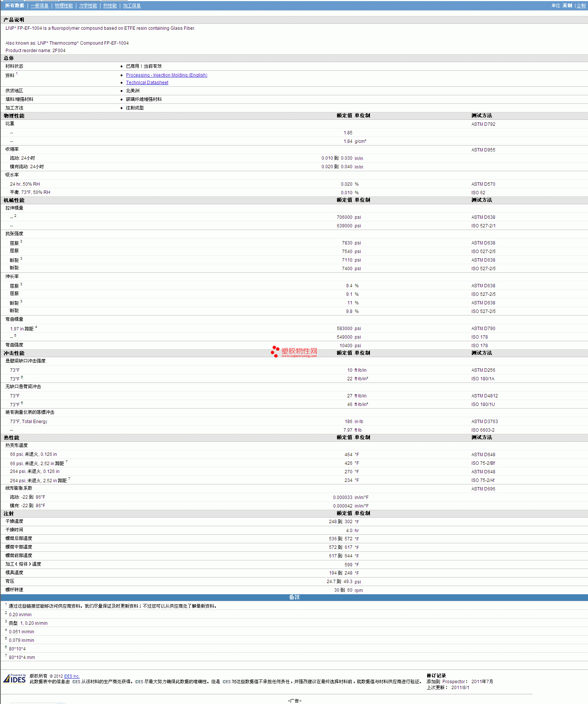The width and height of the screenshot is (588, 704).
Task: Click the 7830 psi yield strength value
Action: click(x=351, y=243)
